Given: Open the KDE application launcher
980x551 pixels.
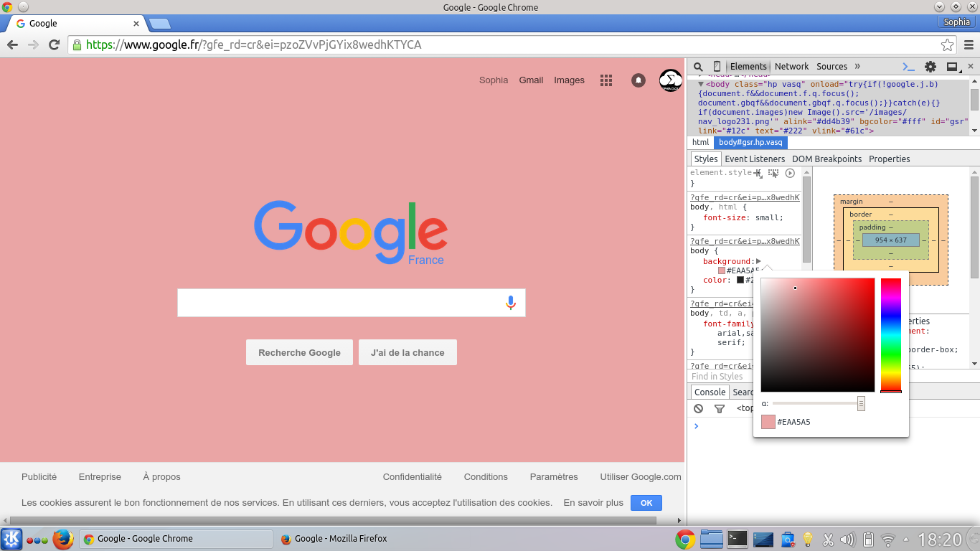Looking at the screenshot, I should tap(11, 539).
